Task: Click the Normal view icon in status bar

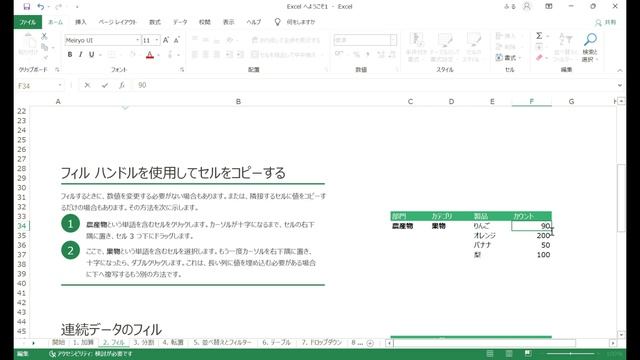Action: point(490,353)
